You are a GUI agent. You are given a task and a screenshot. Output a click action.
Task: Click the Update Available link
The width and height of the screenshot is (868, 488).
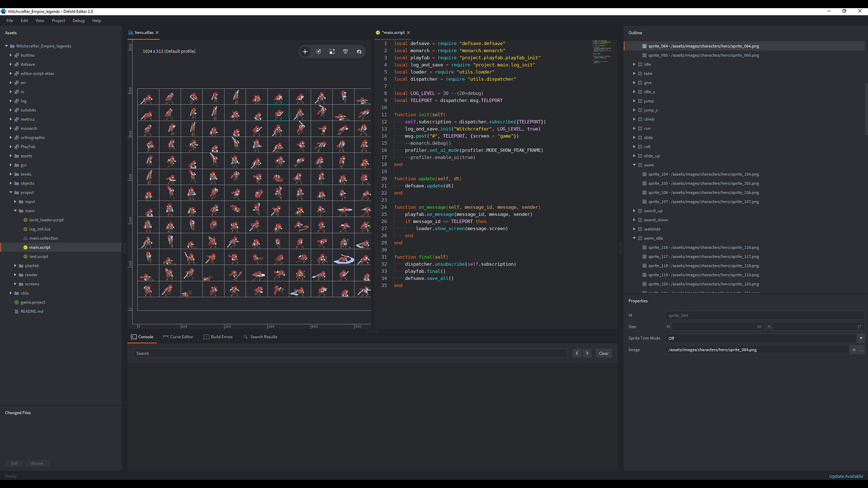click(846, 476)
